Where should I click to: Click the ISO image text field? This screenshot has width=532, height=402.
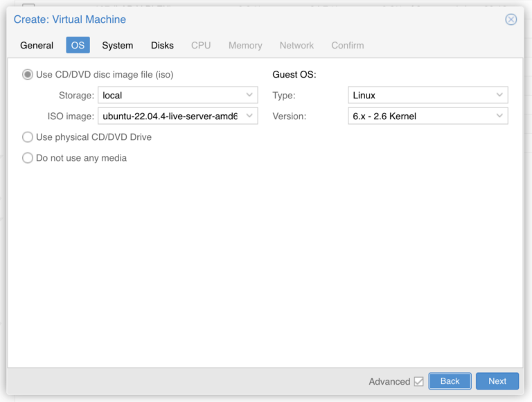click(x=170, y=116)
